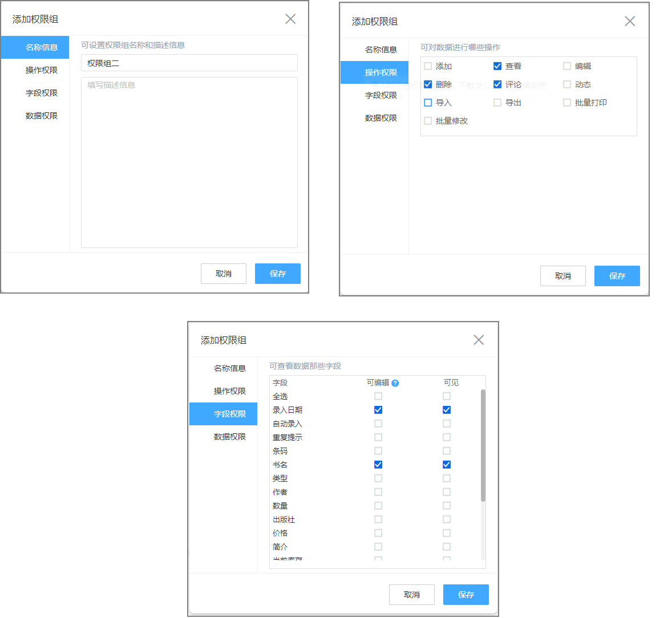Click 取消 in the field permission dialog

coord(411,595)
